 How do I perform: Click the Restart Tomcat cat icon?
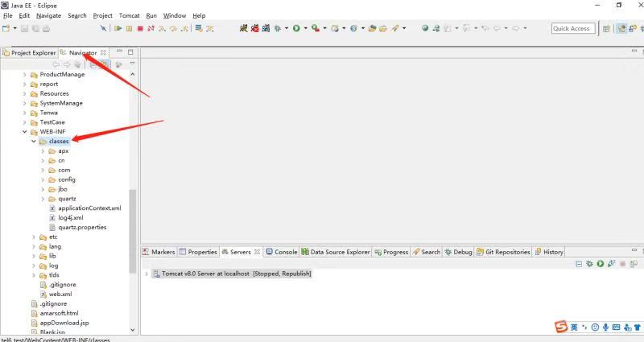pos(266,28)
